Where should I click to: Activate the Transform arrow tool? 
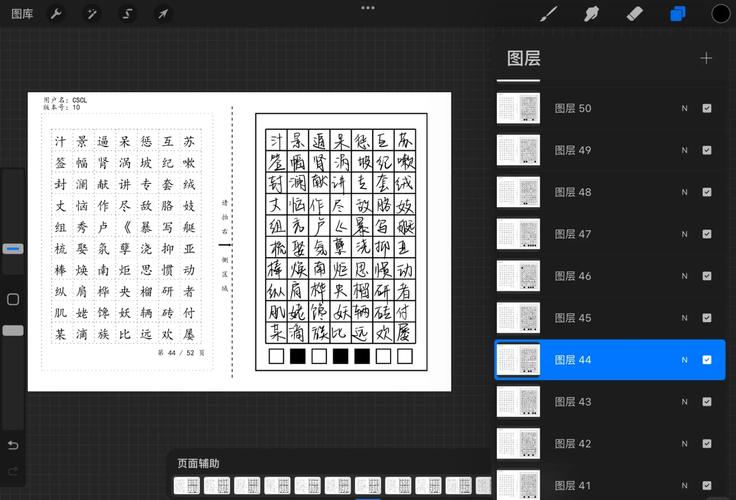(x=162, y=14)
